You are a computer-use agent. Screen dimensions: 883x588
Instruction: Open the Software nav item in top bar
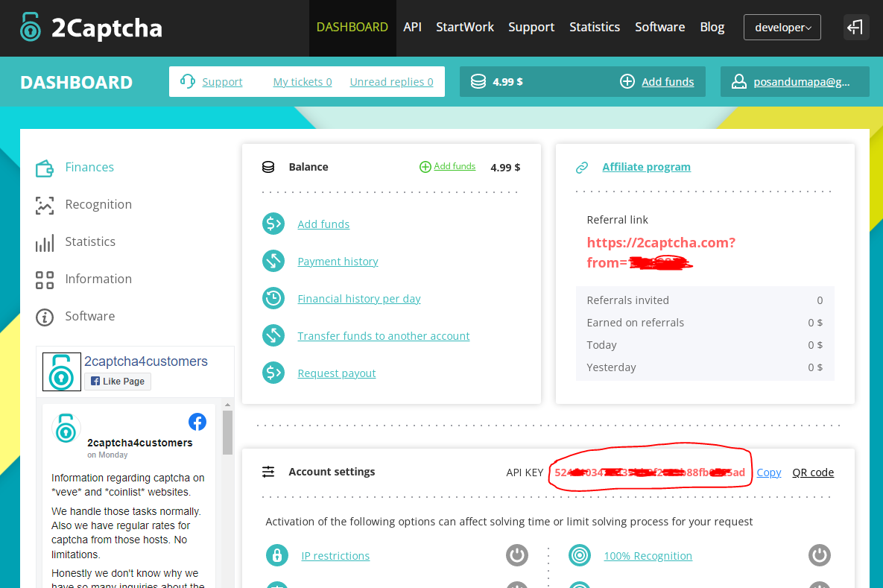tap(659, 27)
